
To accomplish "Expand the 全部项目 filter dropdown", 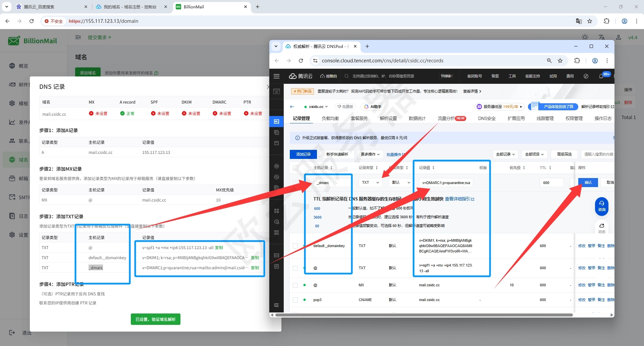I will [x=534, y=154].
